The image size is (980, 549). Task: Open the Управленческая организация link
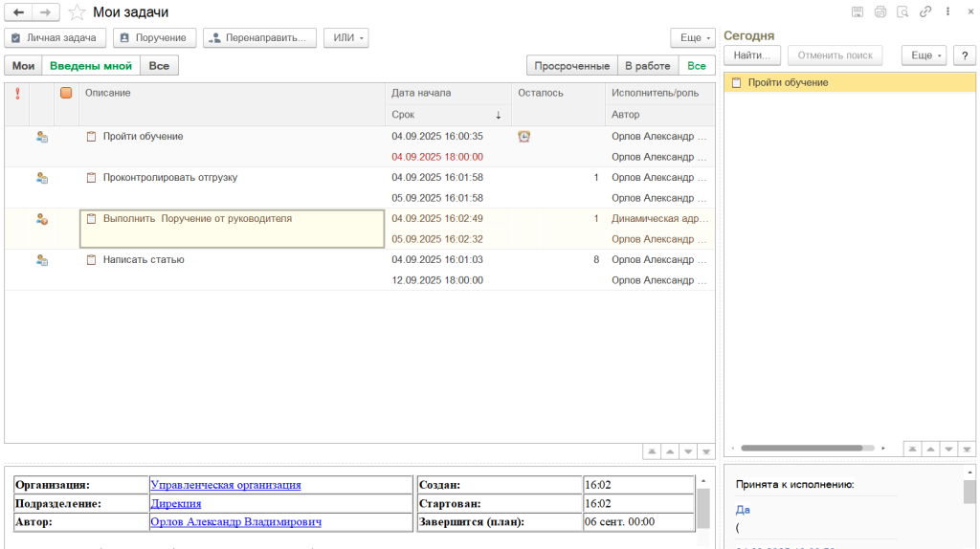coord(225,485)
